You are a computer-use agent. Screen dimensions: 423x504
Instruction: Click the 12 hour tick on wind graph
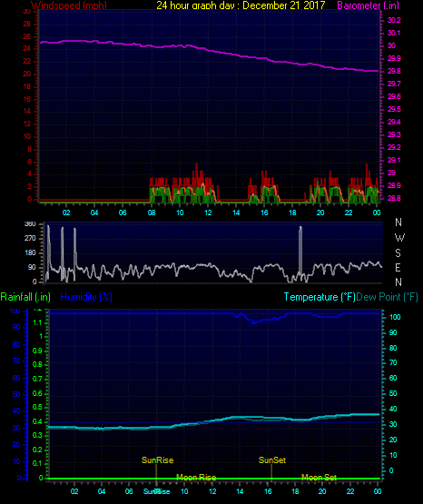point(208,212)
